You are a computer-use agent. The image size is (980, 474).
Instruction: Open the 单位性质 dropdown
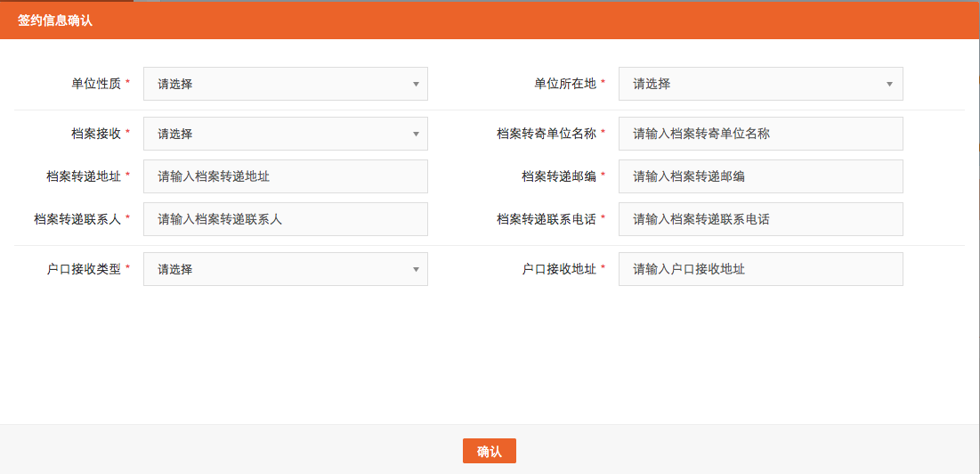pyautogui.click(x=285, y=84)
